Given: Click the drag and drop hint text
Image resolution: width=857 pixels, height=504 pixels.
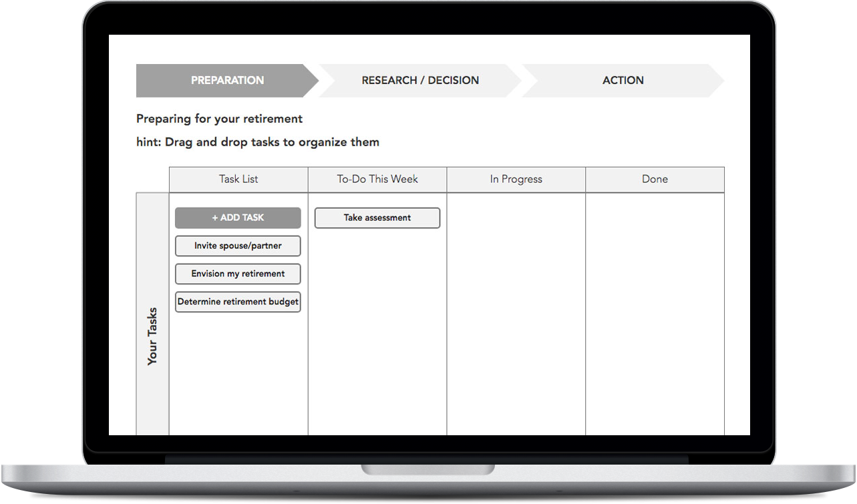Looking at the screenshot, I should [257, 142].
